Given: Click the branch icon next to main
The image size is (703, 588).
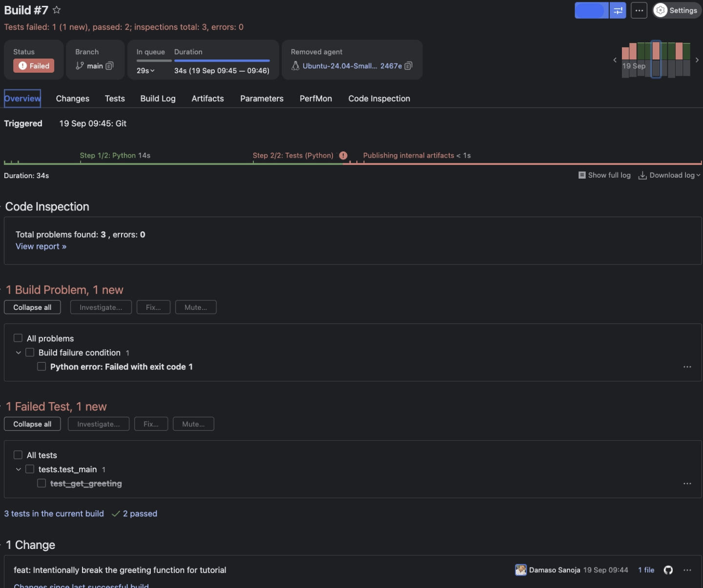Looking at the screenshot, I should (80, 66).
